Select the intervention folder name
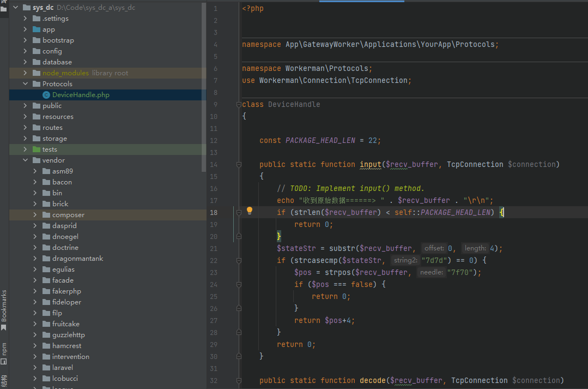 coord(71,356)
